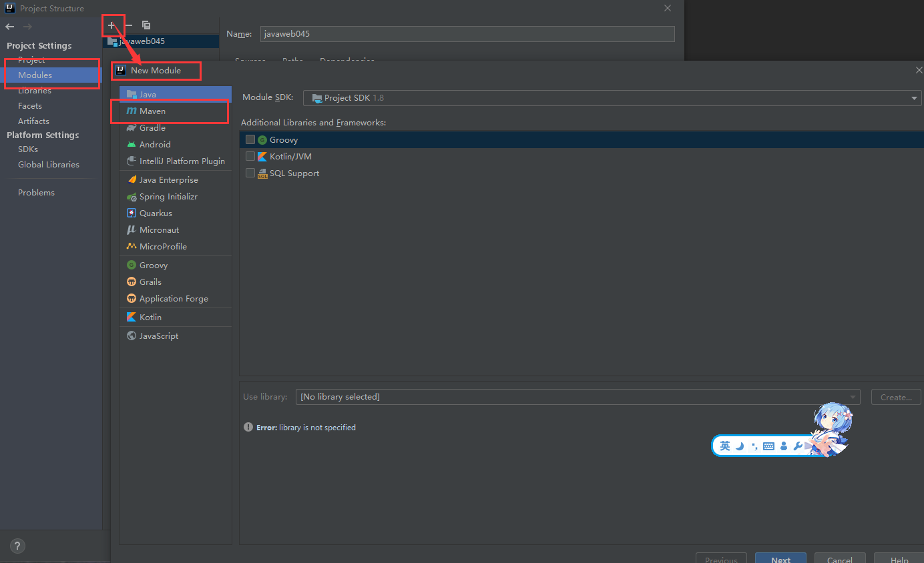Open IME settings wrench icon
This screenshot has width=924, height=563.
click(797, 446)
